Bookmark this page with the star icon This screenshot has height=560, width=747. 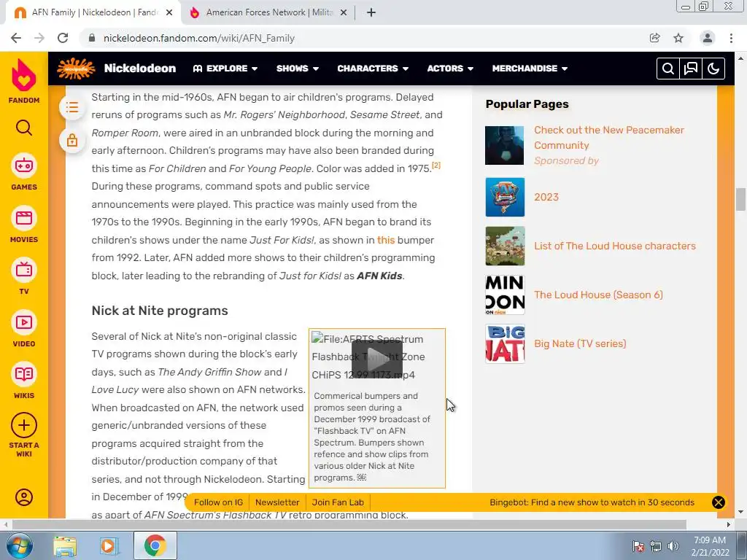[678, 38]
